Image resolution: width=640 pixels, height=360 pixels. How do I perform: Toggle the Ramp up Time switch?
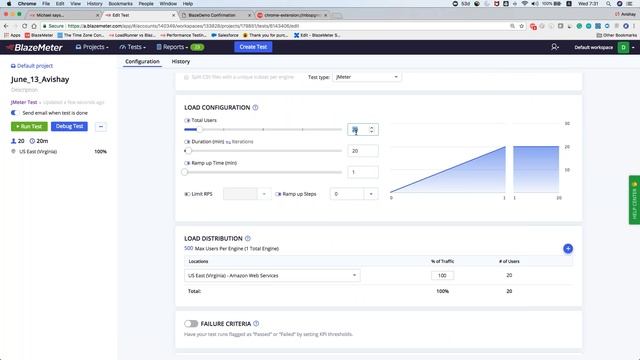coord(187,163)
